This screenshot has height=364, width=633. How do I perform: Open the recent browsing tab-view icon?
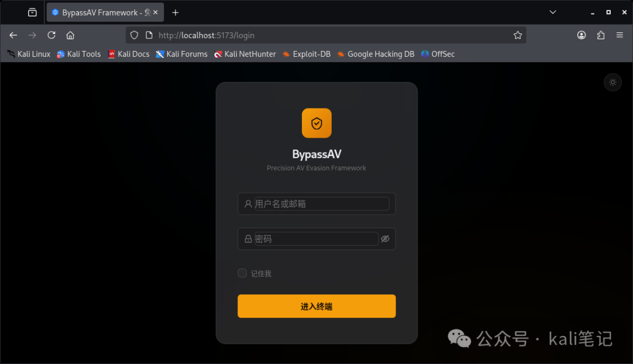(32, 12)
